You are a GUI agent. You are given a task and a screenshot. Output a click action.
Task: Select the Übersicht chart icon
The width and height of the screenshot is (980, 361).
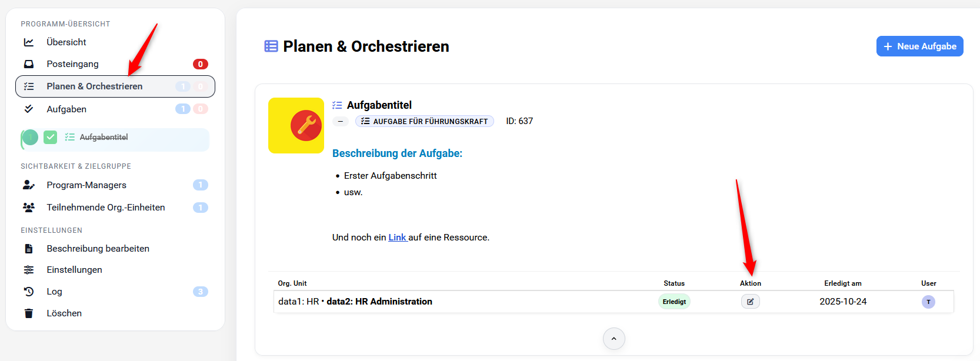(29, 42)
